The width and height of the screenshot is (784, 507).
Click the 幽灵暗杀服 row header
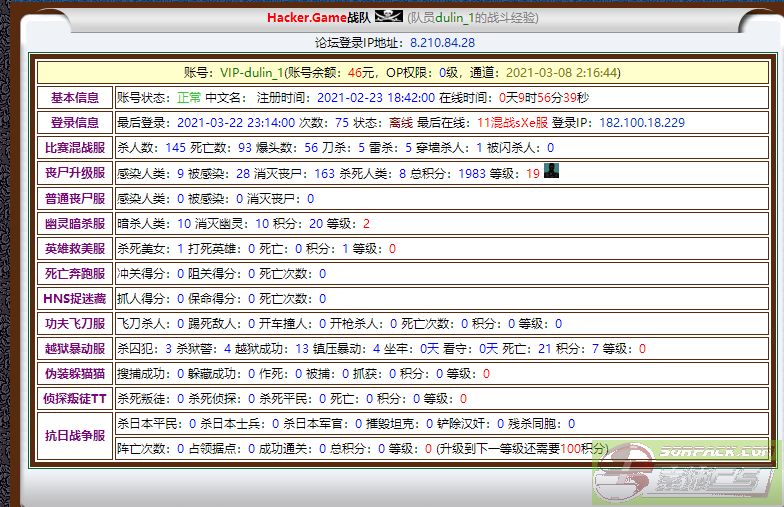[75, 223]
